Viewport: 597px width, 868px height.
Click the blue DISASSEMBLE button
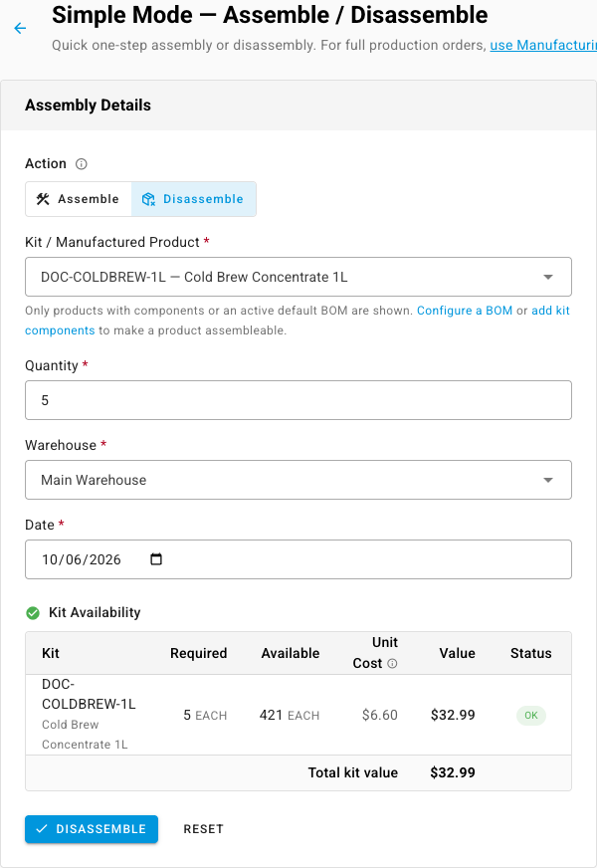click(92, 829)
